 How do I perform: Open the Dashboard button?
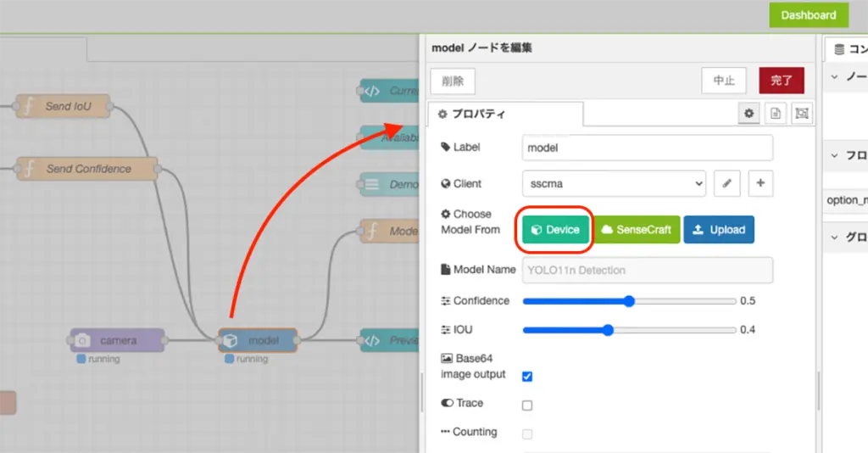coord(808,15)
